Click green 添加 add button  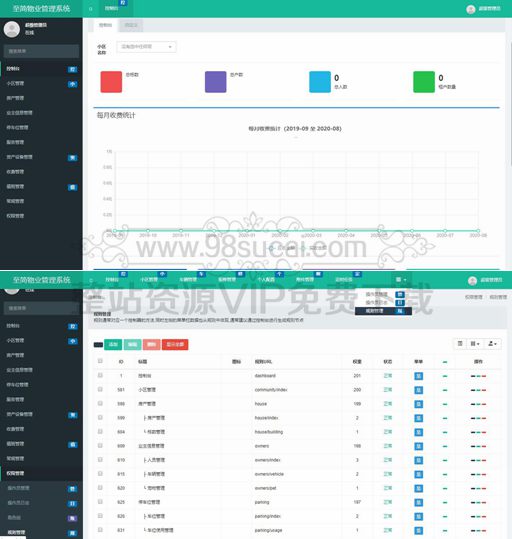pyautogui.click(x=113, y=344)
